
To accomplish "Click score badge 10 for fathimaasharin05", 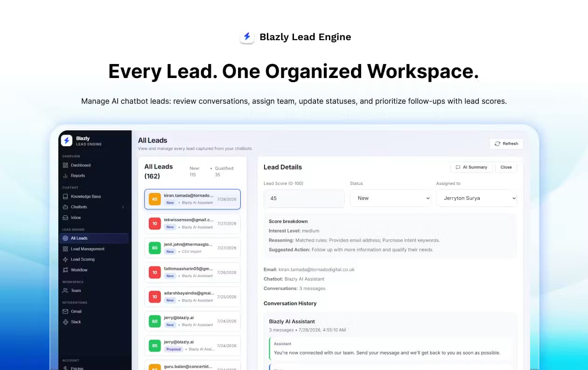I will pos(154,272).
